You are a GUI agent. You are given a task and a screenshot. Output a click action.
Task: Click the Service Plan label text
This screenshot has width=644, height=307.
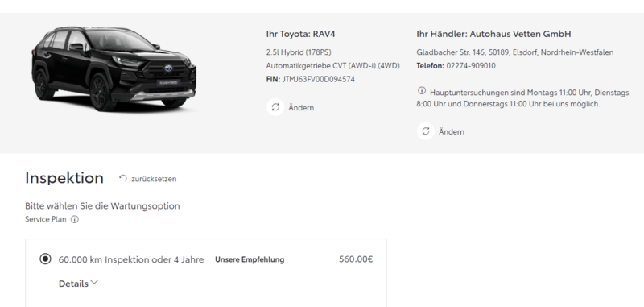point(46,219)
